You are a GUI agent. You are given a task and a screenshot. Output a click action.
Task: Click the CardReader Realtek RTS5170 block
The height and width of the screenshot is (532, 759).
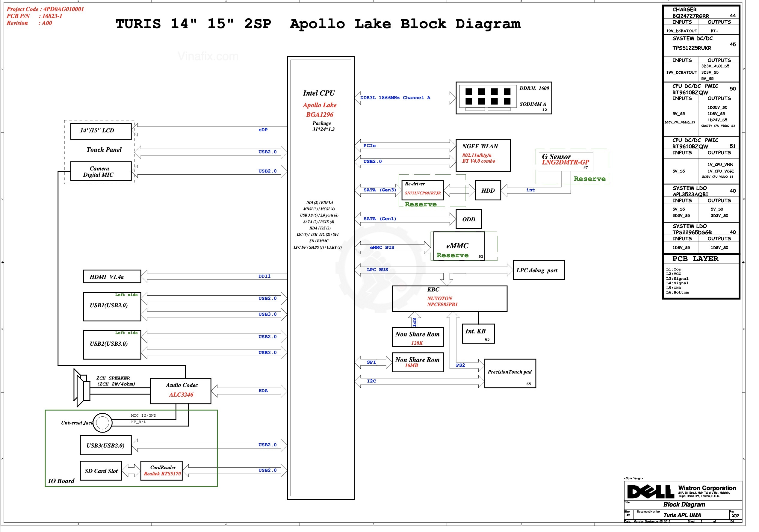tap(162, 471)
